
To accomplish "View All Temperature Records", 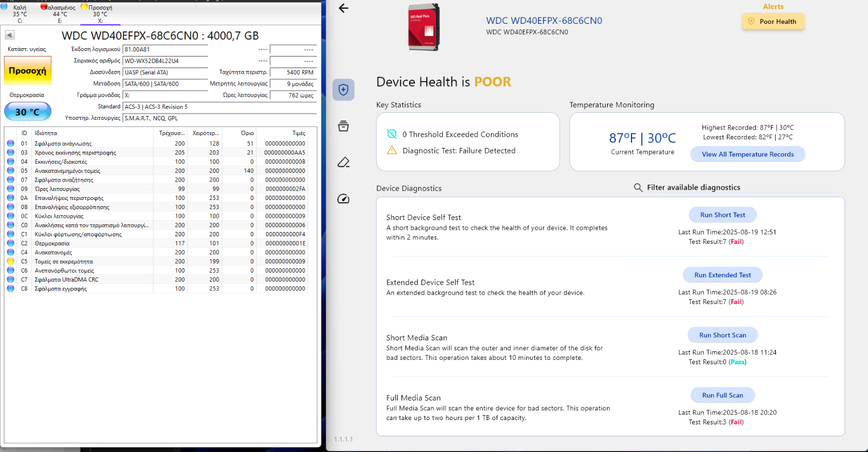I will point(748,154).
